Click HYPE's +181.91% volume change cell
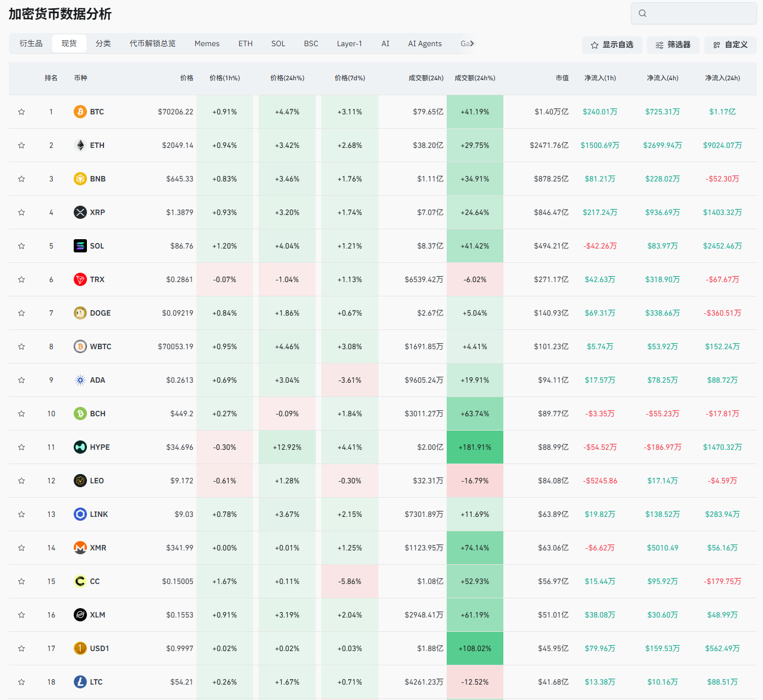 point(475,447)
